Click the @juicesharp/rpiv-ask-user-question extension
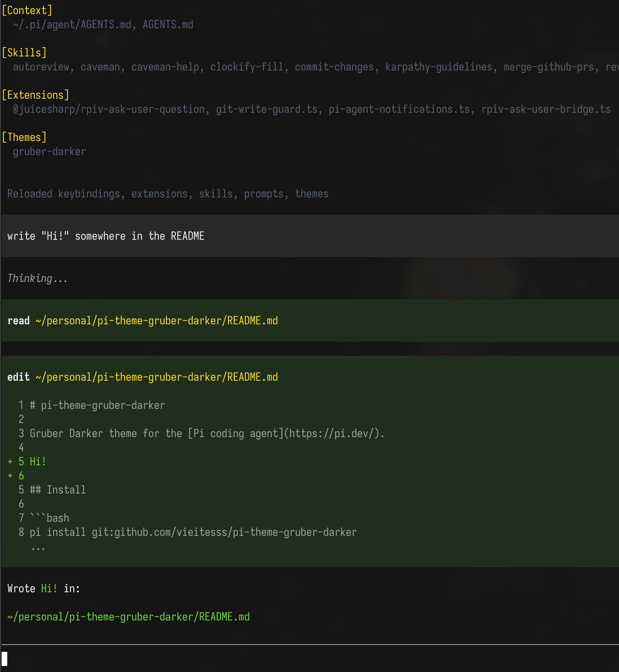 (109, 109)
